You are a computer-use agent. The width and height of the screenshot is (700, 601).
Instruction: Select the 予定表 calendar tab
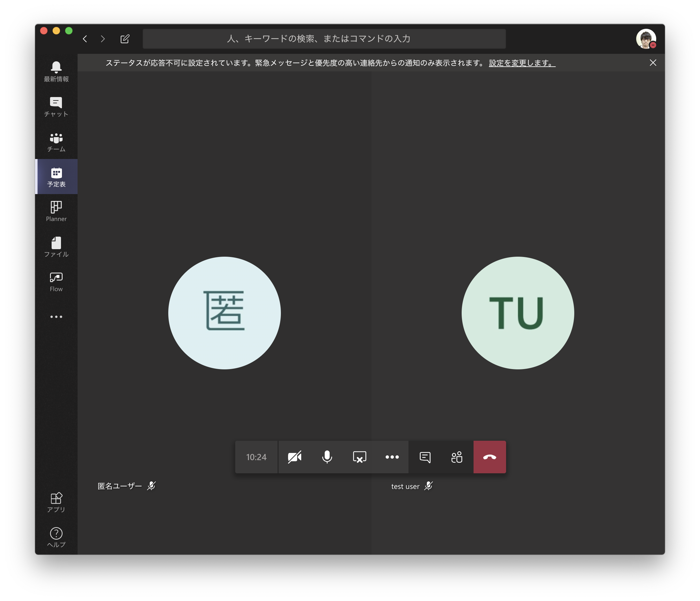click(56, 177)
